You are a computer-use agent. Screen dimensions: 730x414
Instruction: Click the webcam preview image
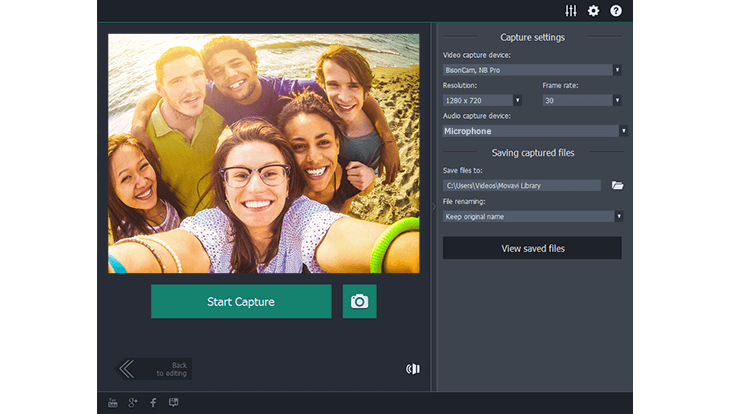(x=264, y=153)
